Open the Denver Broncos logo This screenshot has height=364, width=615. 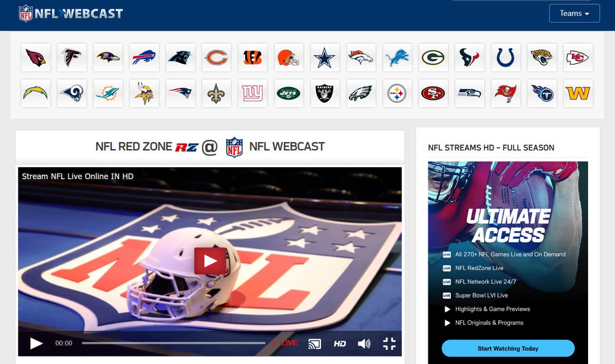pyautogui.click(x=361, y=58)
